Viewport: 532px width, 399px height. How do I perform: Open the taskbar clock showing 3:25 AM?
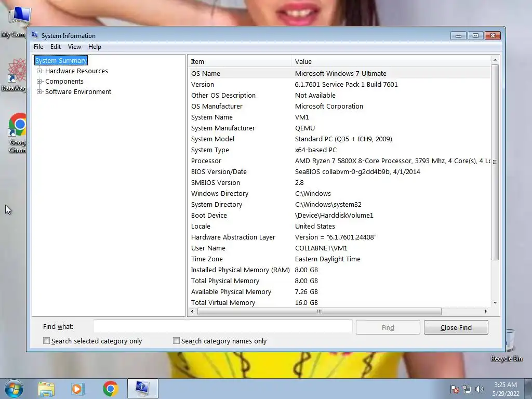(x=506, y=389)
